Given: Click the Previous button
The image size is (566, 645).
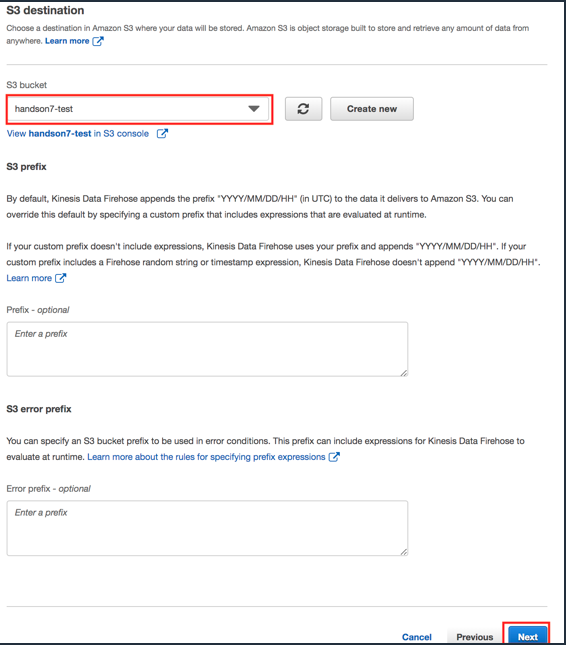Looking at the screenshot, I should pos(474,637).
